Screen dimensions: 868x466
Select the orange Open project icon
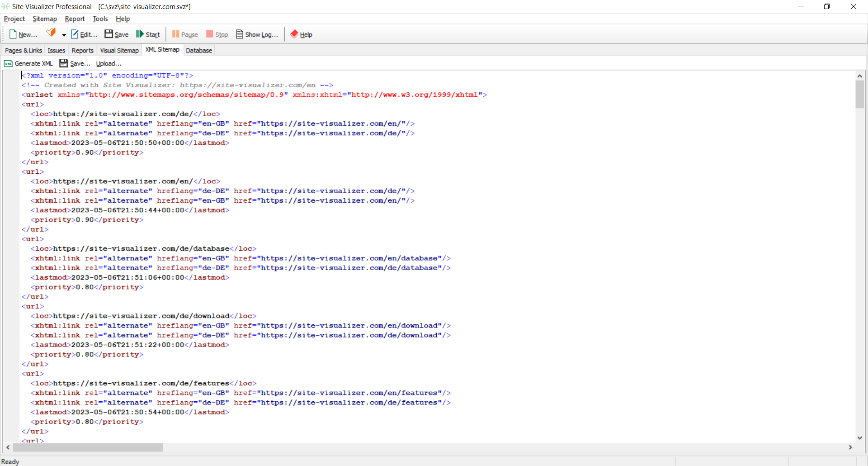pos(51,33)
